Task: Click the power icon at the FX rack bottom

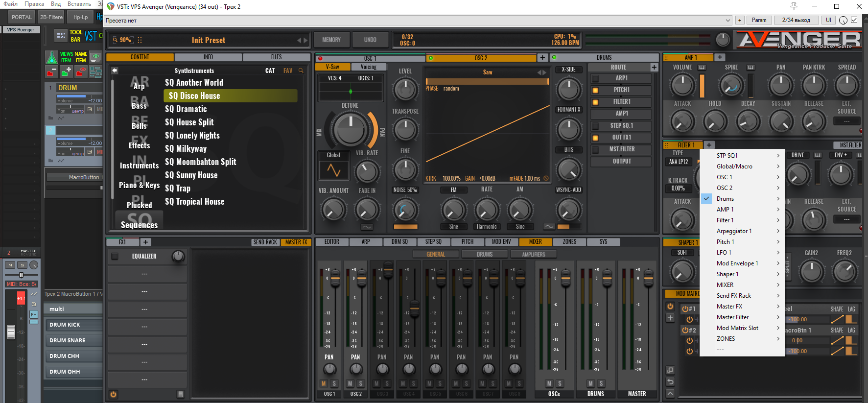Action: 114,394
